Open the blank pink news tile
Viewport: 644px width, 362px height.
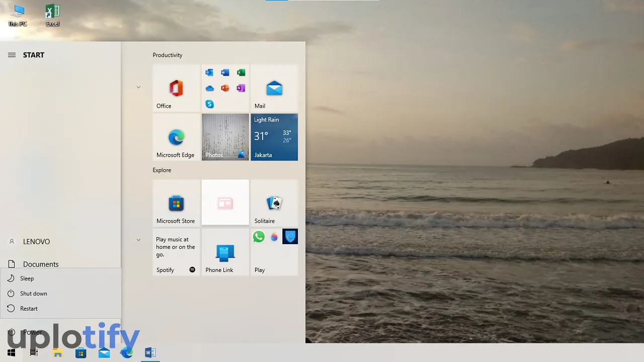click(225, 203)
